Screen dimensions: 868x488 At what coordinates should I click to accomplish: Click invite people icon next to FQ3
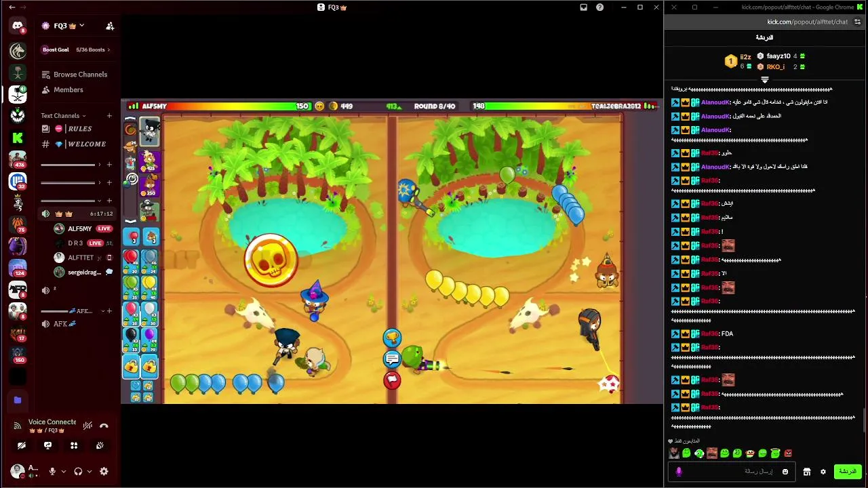coord(110,26)
